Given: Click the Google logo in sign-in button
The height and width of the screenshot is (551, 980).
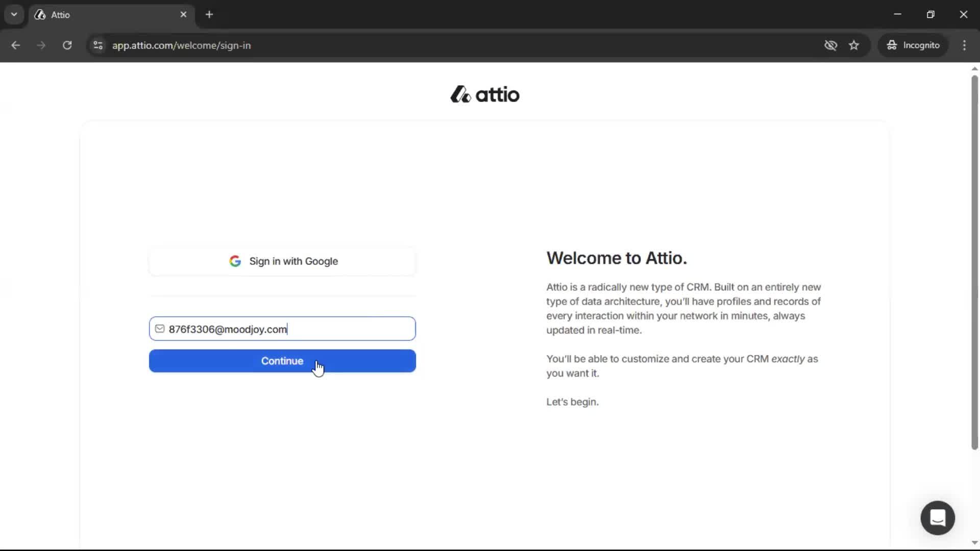Looking at the screenshot, I should [x=235, y=261].
